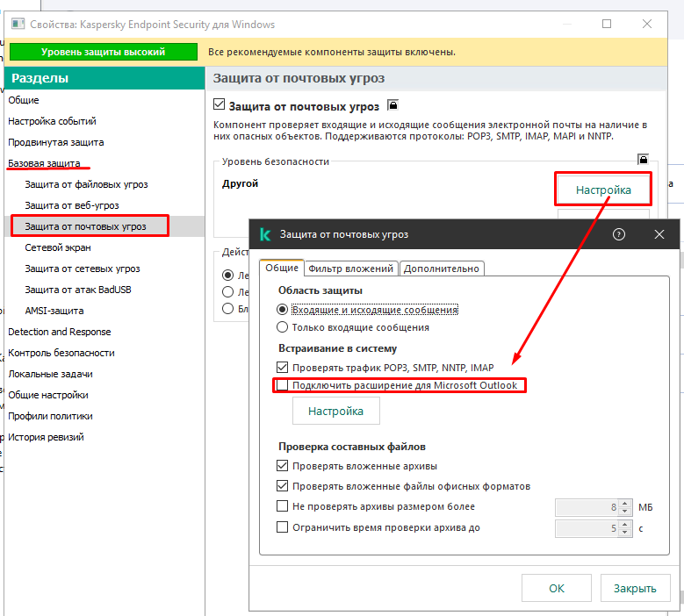
Task: Enable Ограничить время проверки архива до
Action: 282,527
